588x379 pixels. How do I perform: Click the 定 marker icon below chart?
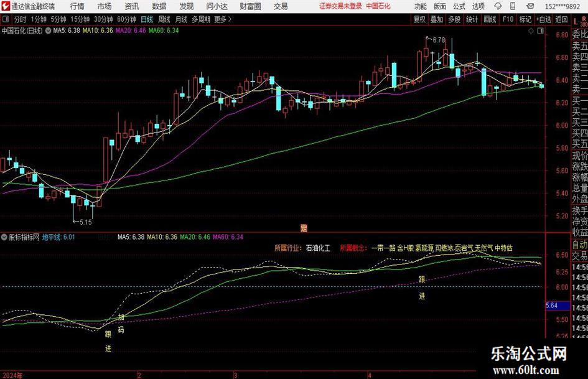[304, 228]
